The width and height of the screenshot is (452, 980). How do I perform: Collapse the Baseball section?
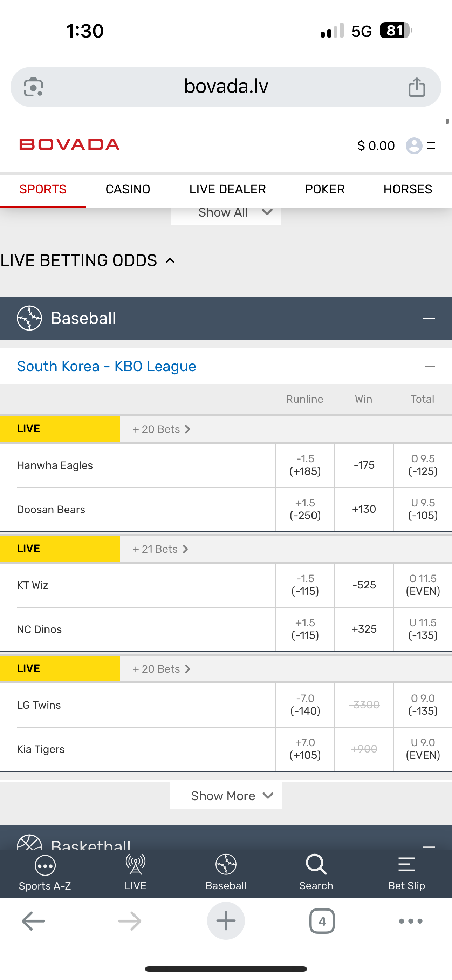coord(429,318)
